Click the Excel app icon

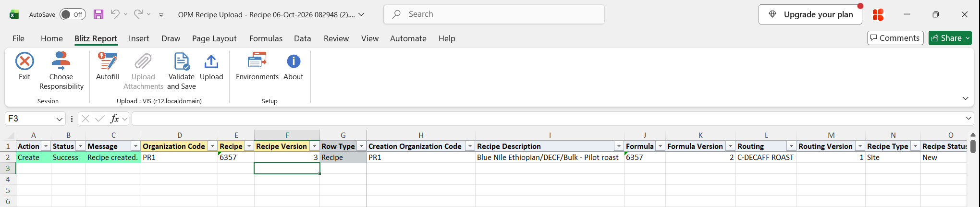coord(14,14)
